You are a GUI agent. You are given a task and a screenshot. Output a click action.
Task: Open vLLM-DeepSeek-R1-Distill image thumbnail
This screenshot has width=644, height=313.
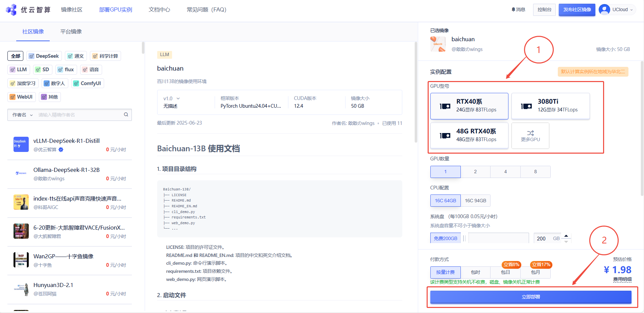[x=21, y=144]
